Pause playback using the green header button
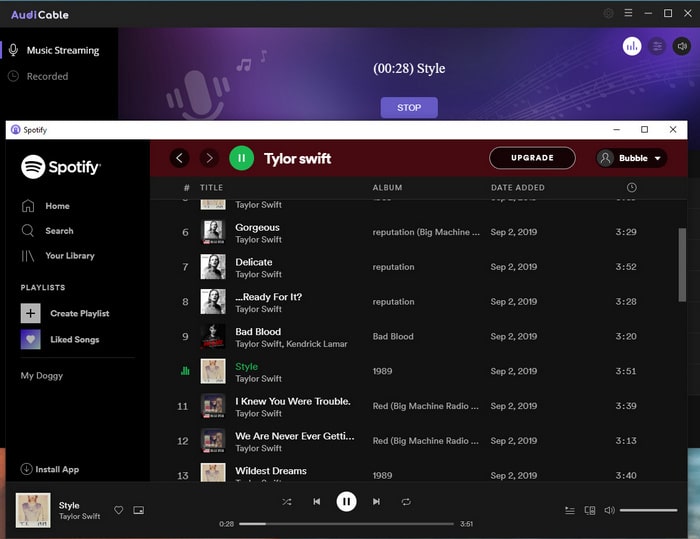The width and height of the screenshot is (700, 539). (x=241, y=158)
